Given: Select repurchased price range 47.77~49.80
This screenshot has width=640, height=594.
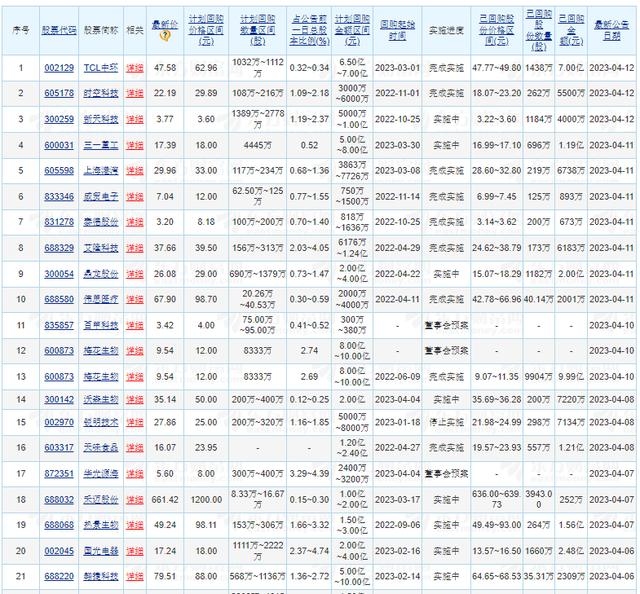Looking at the screenshot, I should point(497,68).
